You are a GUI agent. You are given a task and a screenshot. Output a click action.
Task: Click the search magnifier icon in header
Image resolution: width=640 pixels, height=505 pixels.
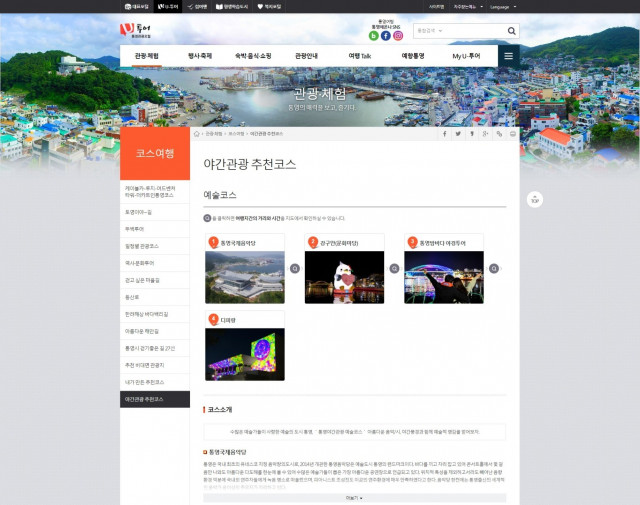(x=511, y=31)
